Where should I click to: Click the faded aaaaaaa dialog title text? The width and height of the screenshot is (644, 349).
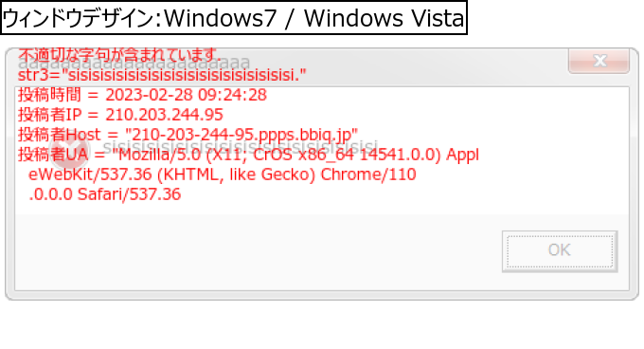click(134, 63)
